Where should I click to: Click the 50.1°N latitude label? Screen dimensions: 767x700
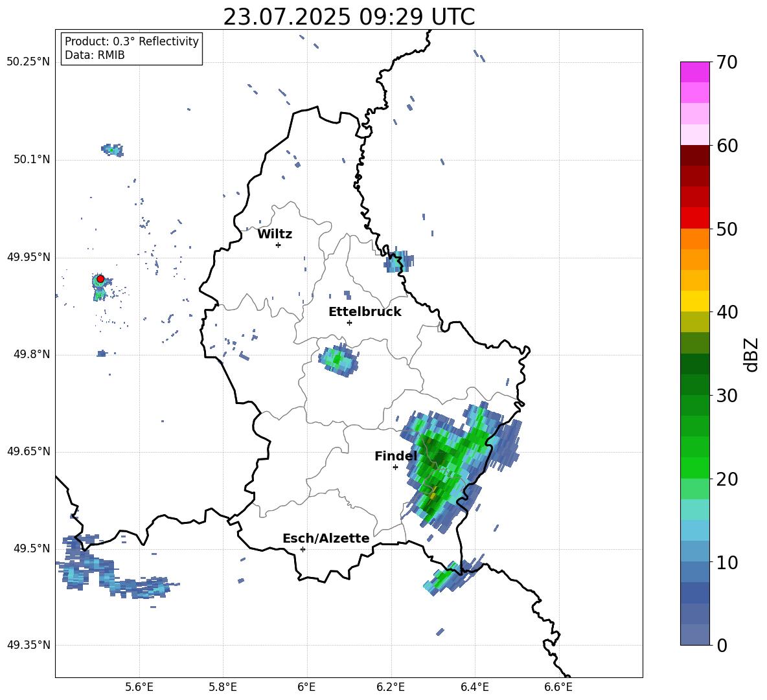pos(32,159)
